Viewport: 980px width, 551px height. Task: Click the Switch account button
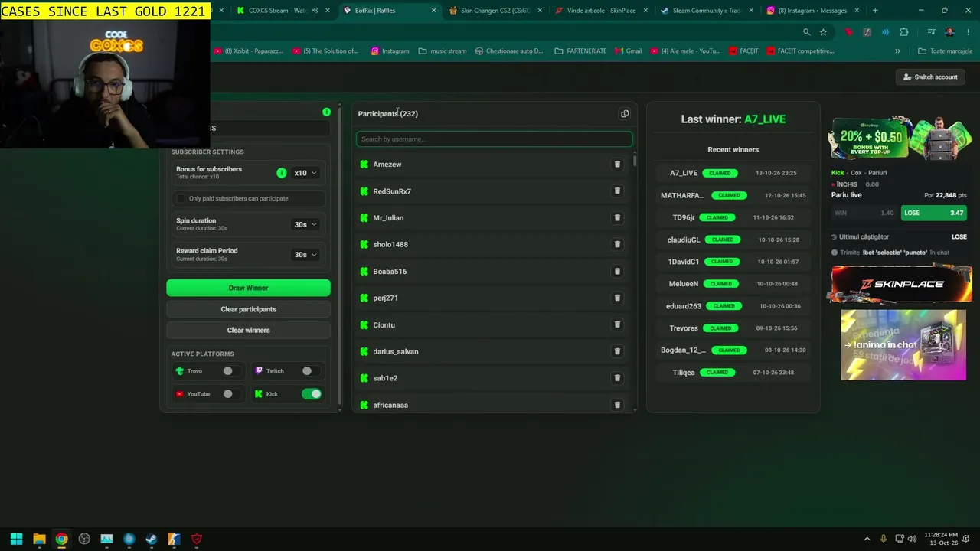click(929, 77)
